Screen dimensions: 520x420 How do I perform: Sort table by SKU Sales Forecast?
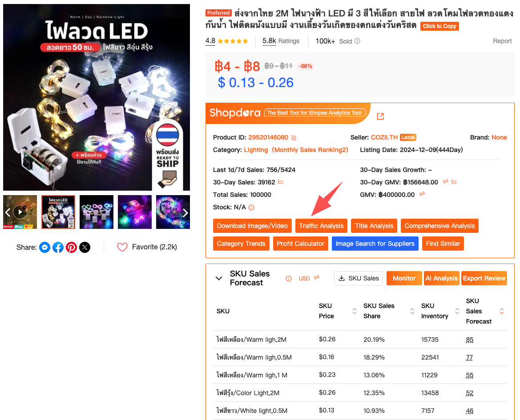502,311
